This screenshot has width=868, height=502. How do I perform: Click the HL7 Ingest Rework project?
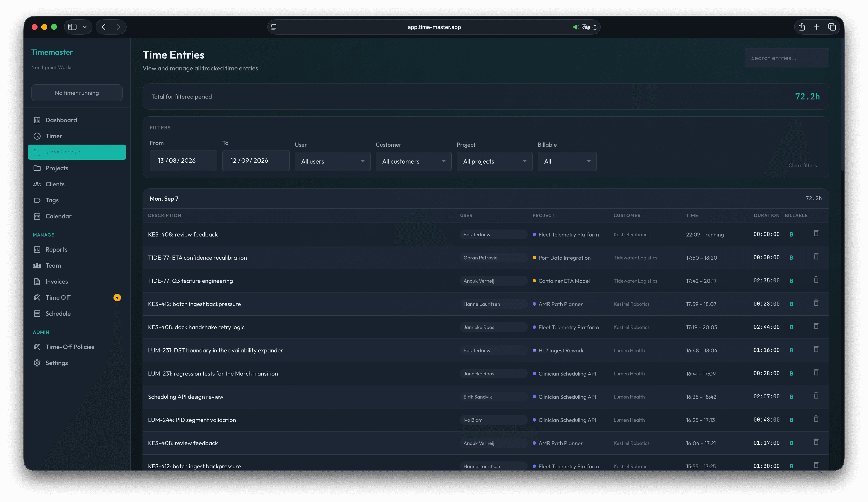(561, 350)
